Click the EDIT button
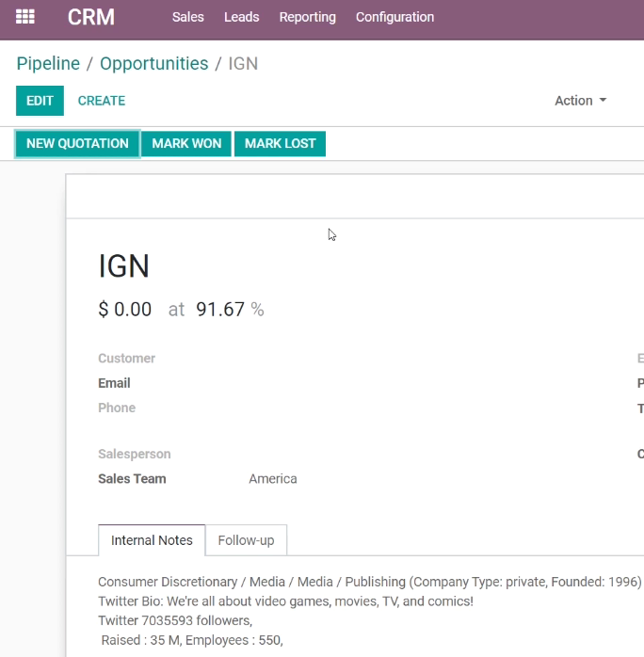Screen dimensions: 644x657 coord(40,101)
